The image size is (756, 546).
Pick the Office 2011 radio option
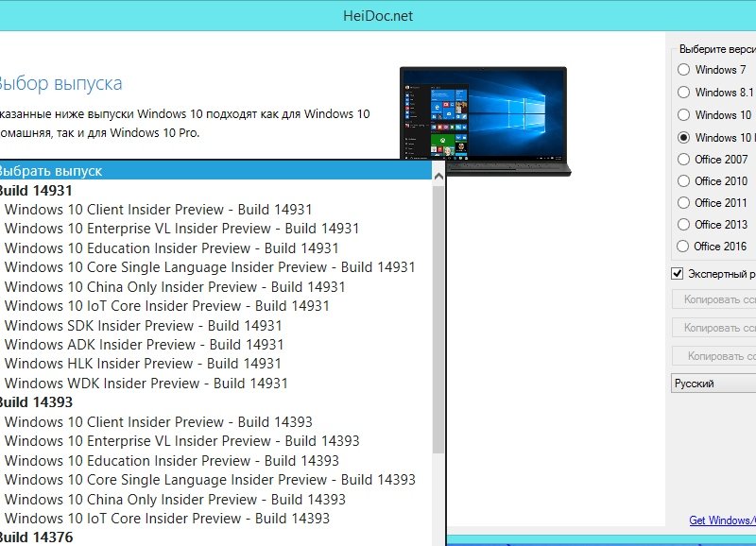pyautogui.click(x=683, y=202)
